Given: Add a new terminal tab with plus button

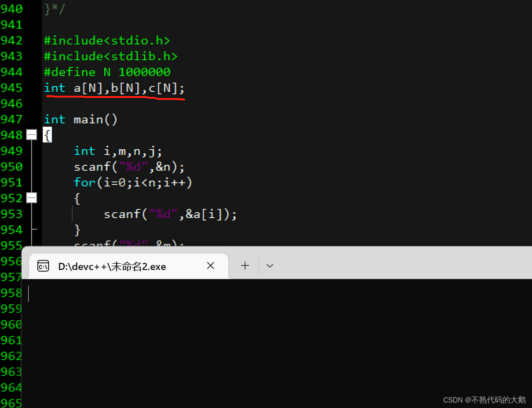Looking at the screenshot, I should (x=245, y=266).
